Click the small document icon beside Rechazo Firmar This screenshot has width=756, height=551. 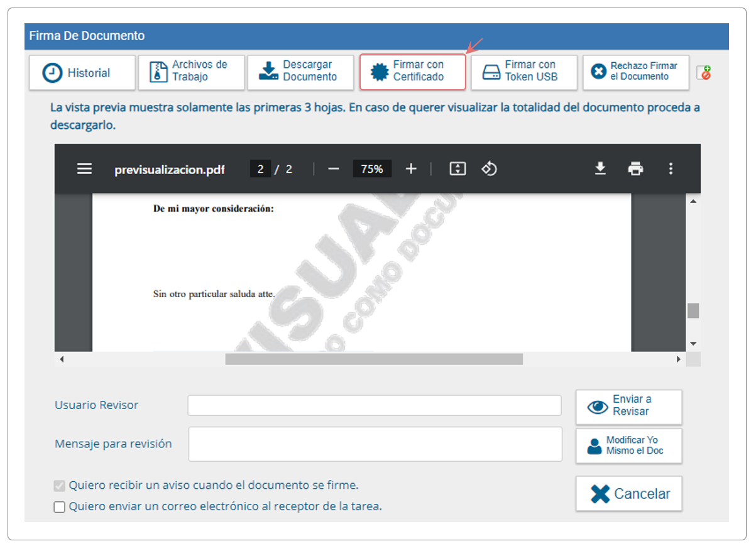tap(704, 73)
